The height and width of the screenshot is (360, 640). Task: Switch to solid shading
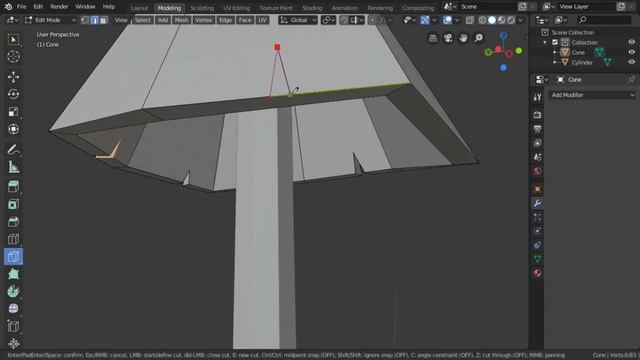[492, 20]
